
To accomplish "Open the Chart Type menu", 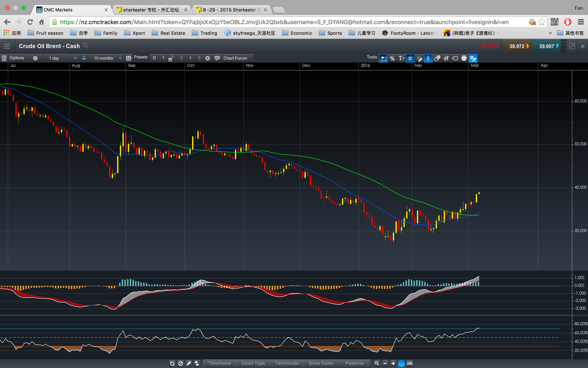I will 253,363.
